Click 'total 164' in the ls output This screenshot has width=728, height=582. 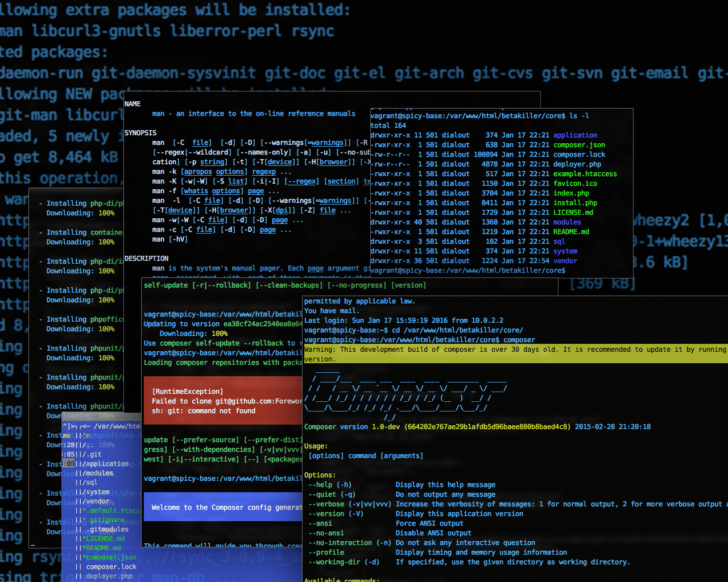388,126
